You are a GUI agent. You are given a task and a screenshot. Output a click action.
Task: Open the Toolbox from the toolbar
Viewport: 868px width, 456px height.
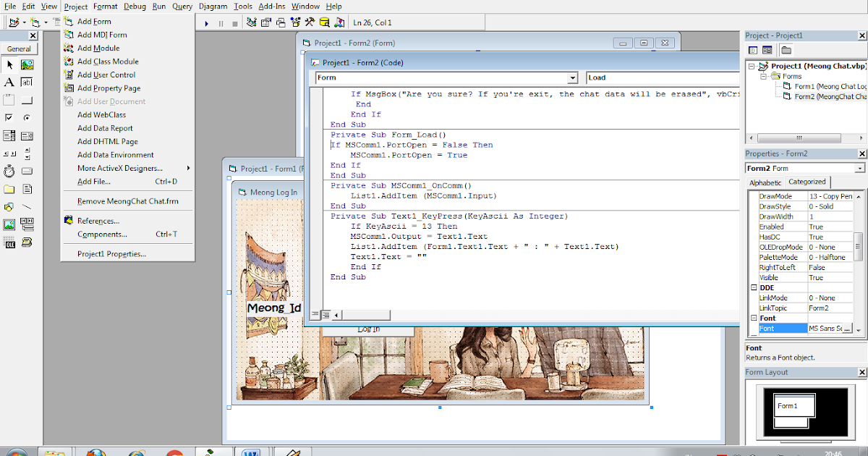(x=309, y=22)
